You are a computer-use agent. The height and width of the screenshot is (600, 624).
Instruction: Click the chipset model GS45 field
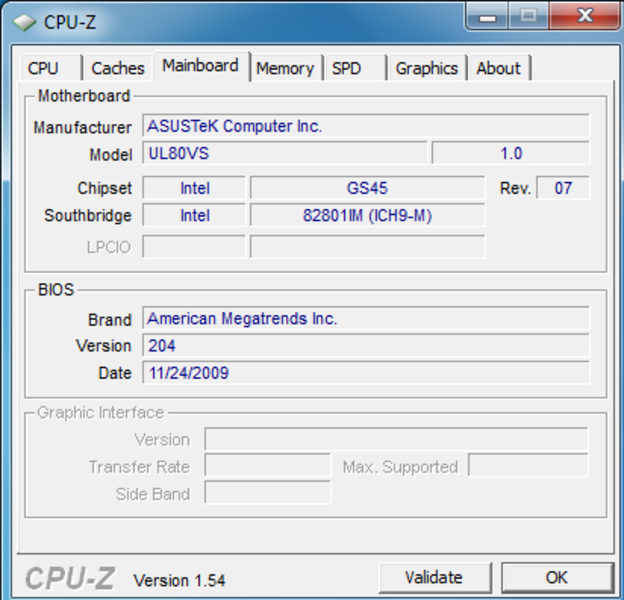[x=368, y=188]
